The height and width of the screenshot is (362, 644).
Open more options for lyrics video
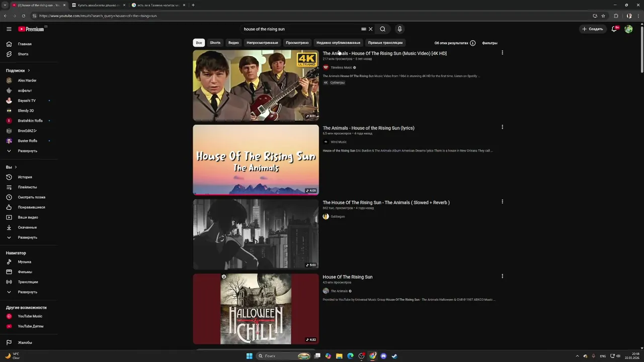coord(502,127)
